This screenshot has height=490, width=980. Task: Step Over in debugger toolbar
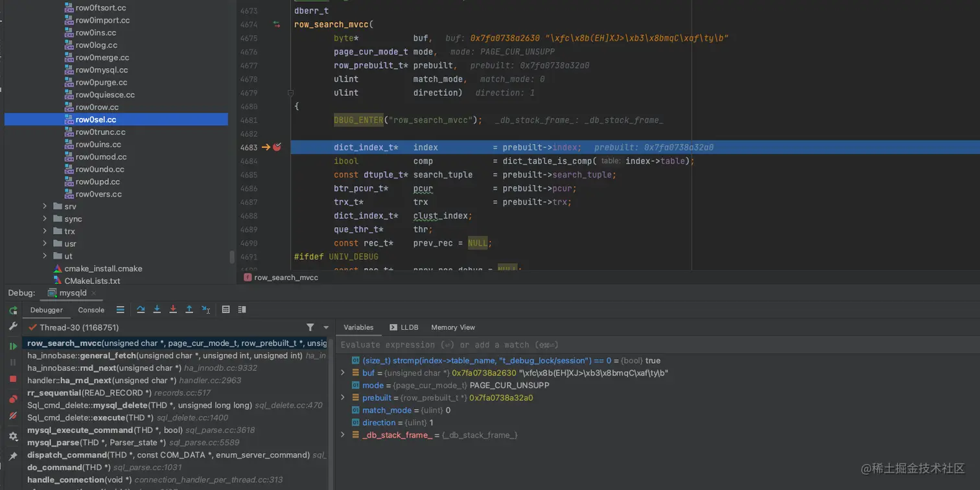point(141,310)
